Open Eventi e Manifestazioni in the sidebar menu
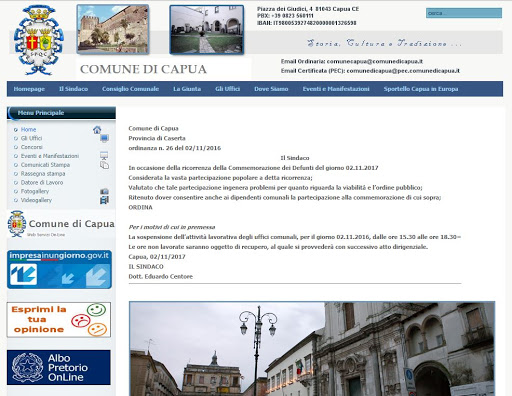This screenshot has height=396, width=512. (x=50, y=156)
